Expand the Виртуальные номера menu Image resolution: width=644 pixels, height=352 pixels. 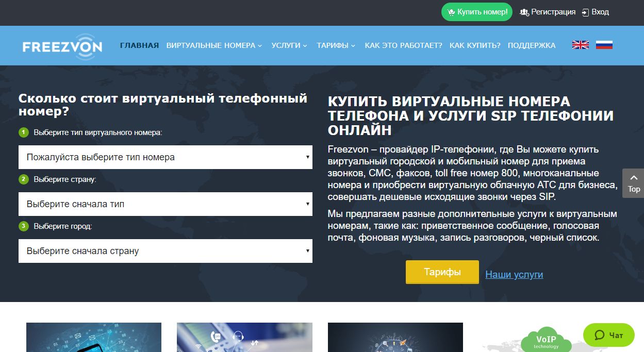tap(214, 45)
